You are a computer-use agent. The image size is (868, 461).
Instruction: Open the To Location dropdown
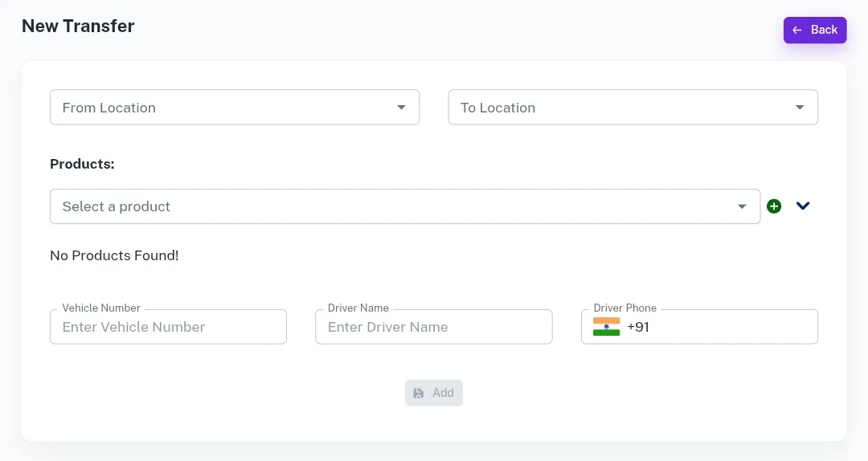[x=633, y=108]
